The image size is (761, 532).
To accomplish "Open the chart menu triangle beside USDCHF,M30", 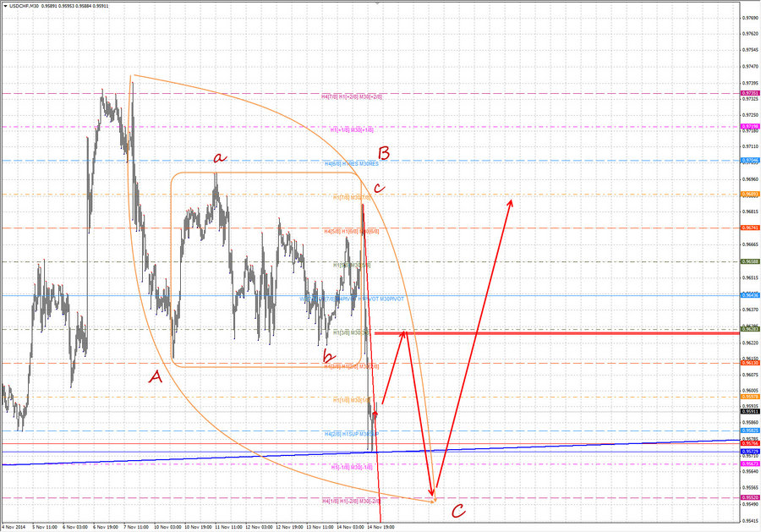I will click(5, 6).
